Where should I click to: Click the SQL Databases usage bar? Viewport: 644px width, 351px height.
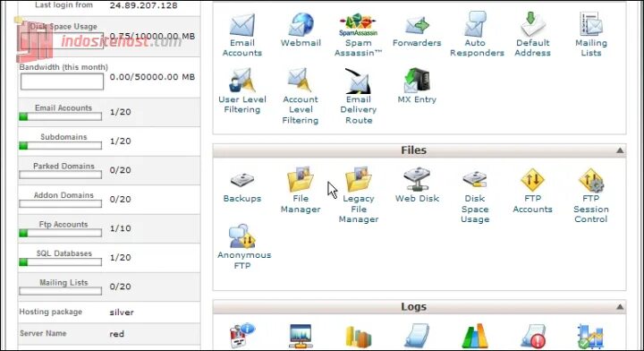click(61, 262)
